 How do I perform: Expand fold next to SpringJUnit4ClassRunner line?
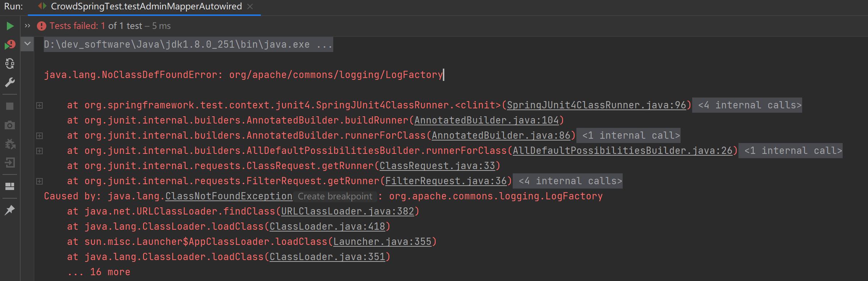[x=39, y=105]
